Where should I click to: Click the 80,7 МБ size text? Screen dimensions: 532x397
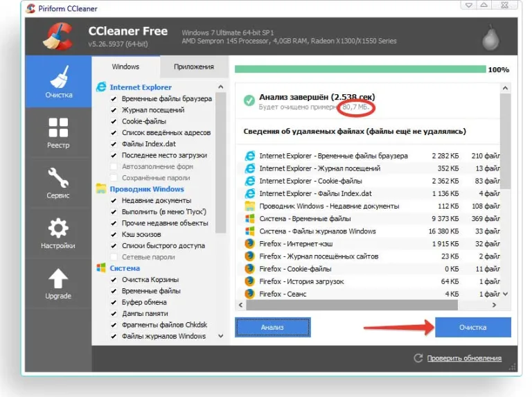355,107
